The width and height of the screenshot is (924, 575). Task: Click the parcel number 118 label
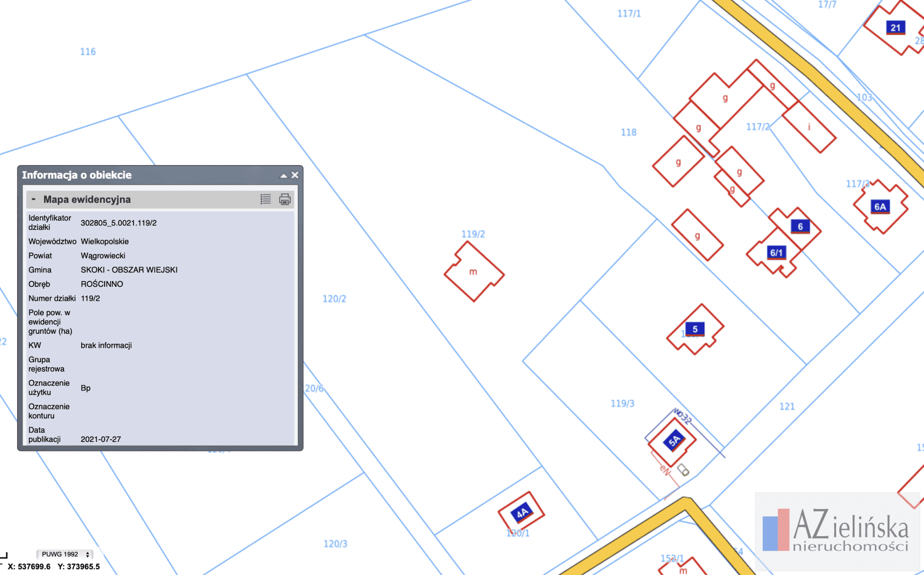click(x=628, y=132)
